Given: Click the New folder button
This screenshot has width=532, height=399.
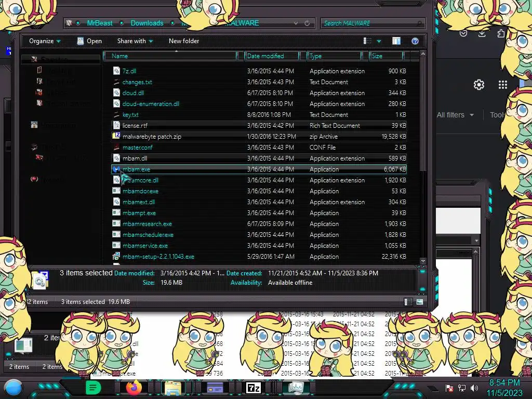Looking at the screenshot, I should (x=184, y=41).
